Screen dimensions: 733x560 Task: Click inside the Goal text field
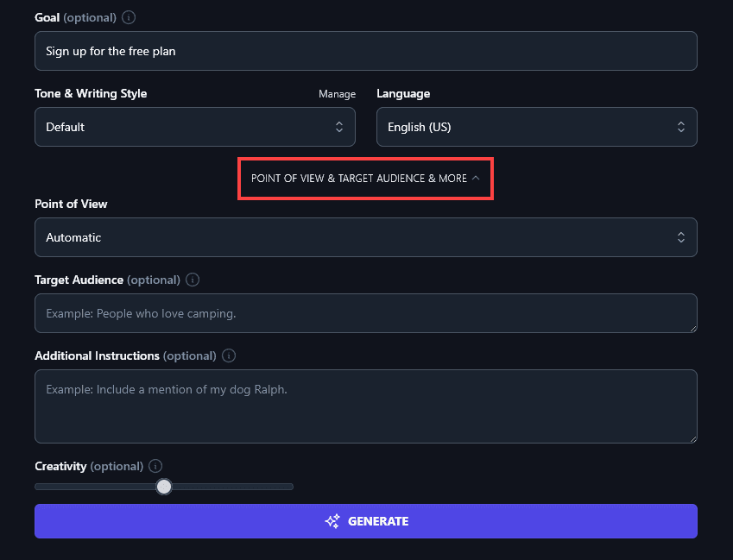(x=365, y=51)
